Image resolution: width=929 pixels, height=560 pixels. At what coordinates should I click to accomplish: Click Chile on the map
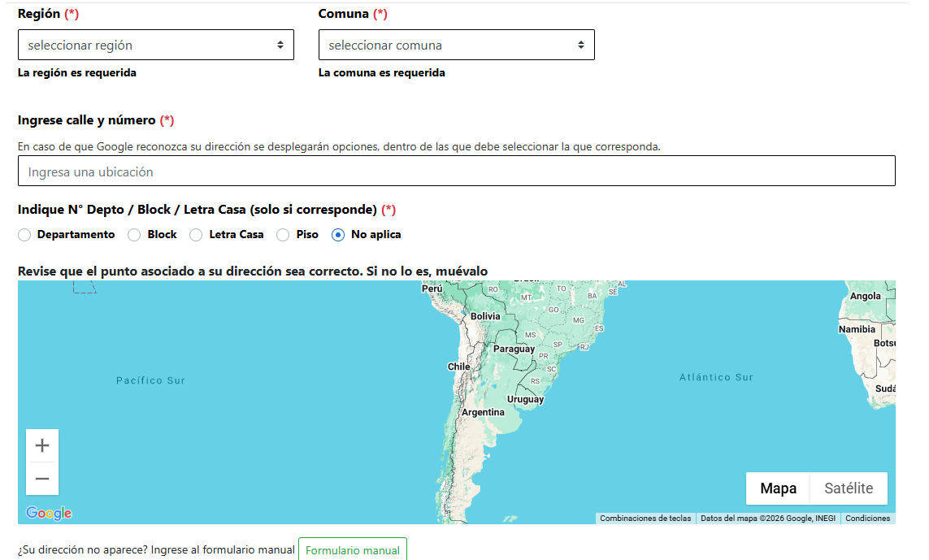tap(459, 367)
